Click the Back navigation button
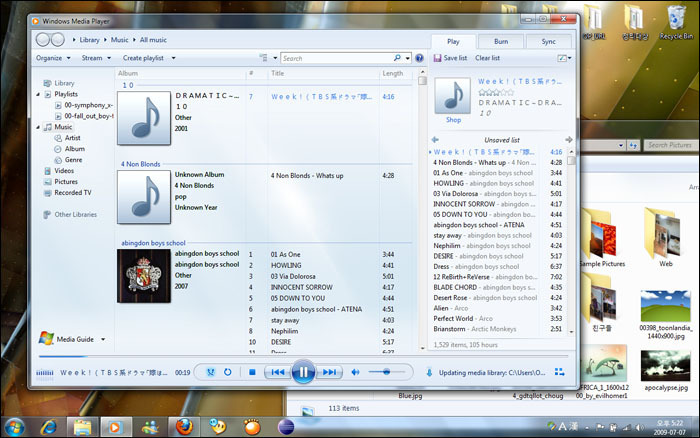The image size is (700, 438). [43, 40]
